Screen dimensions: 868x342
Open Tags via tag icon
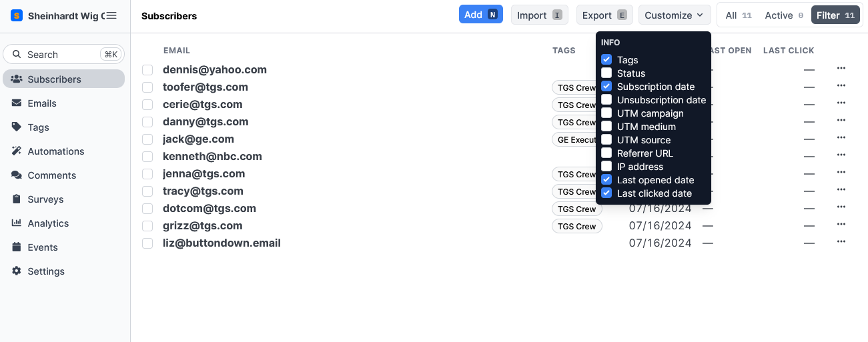[x=17, y=127]
